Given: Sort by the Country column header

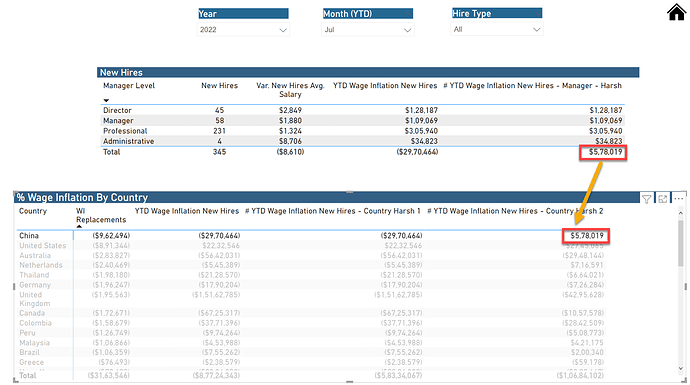Looking at the screenshot, I should pyautogui.click(x=33, y=211).
